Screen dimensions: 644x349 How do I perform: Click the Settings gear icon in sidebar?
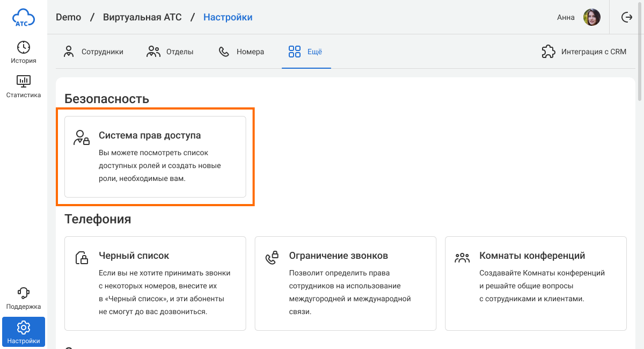click(24, 327)
